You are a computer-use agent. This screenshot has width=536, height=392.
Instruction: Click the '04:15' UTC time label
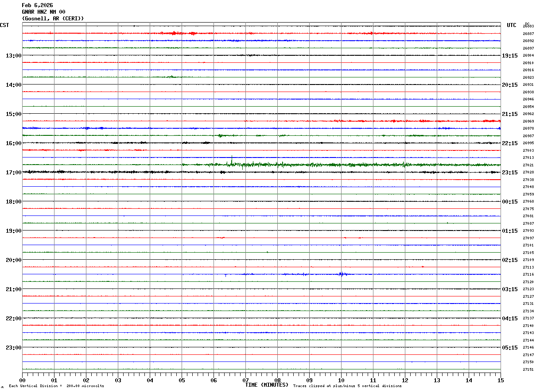tap(509, 319)
